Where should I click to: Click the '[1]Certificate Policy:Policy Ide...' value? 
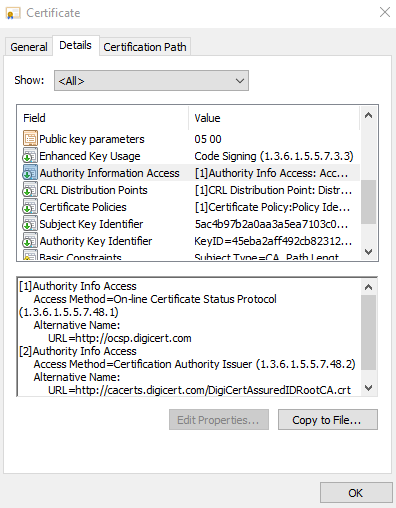click(x=272, y=207)
